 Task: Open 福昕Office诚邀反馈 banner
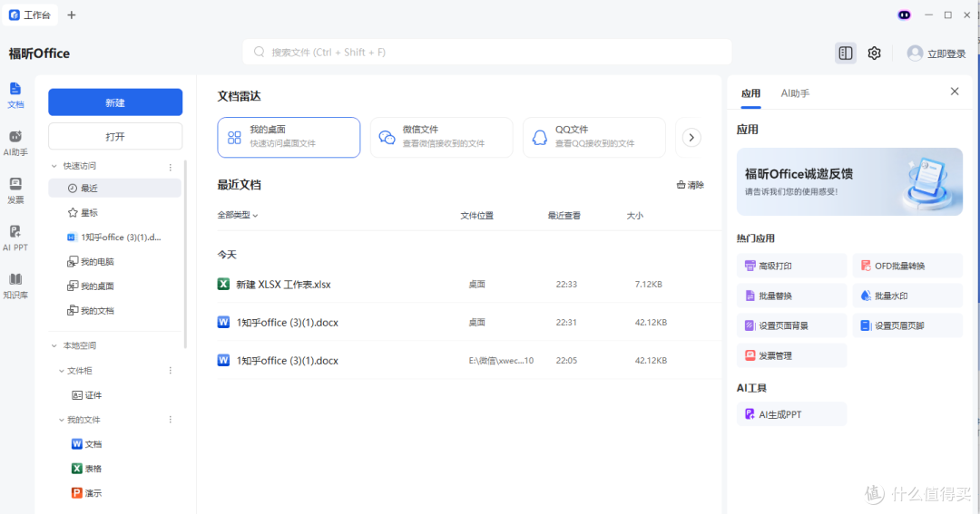[849, 181]
